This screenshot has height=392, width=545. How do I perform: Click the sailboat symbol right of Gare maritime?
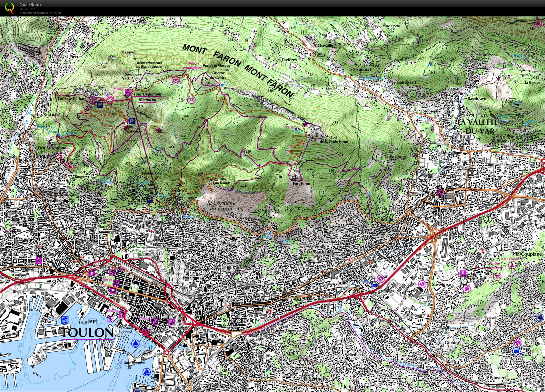[x=146, y=372]
